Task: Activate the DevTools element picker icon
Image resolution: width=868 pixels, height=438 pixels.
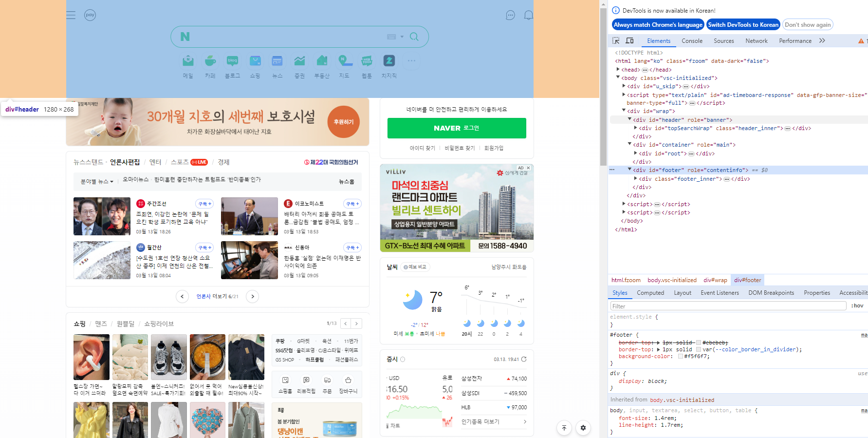Action: click(x=616, y=41)
